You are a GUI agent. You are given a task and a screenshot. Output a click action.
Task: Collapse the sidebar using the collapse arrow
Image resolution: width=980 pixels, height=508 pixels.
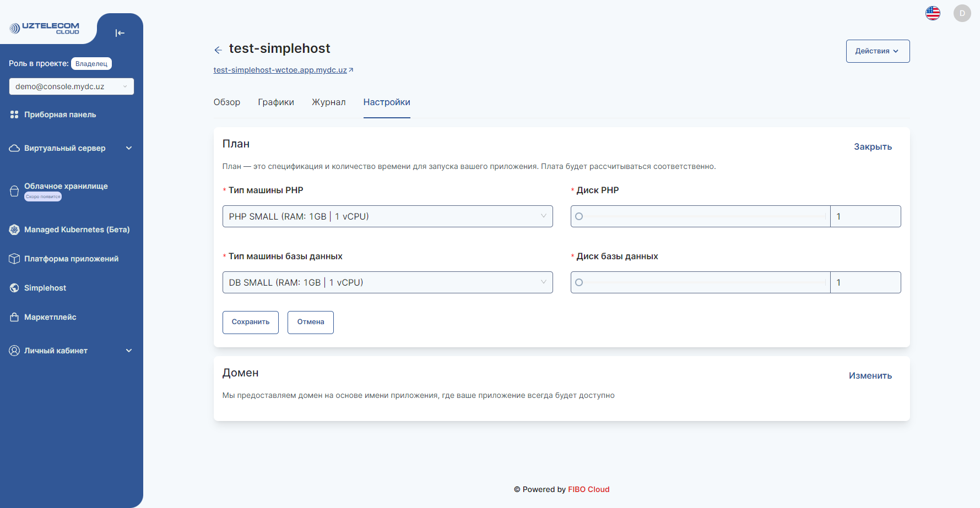[120, 33]
